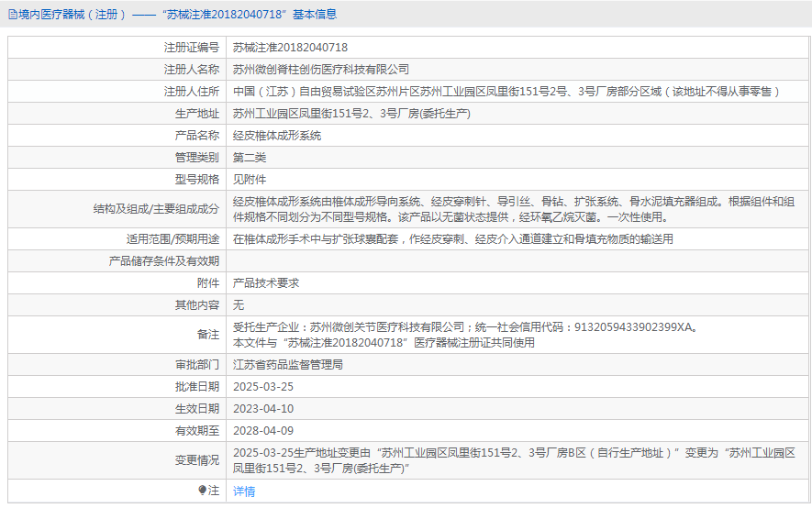Click the bulb icon next to 注 label

pos(202,490)
